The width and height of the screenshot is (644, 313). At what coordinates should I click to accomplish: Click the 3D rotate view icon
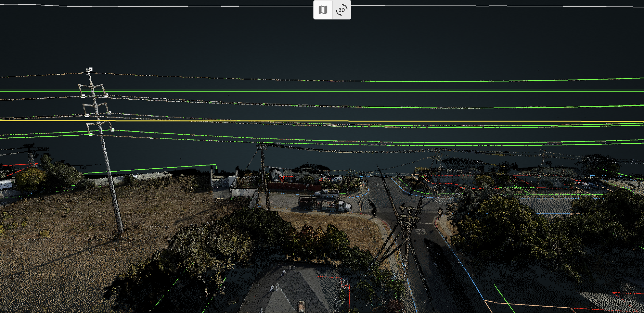click(342, 10)
